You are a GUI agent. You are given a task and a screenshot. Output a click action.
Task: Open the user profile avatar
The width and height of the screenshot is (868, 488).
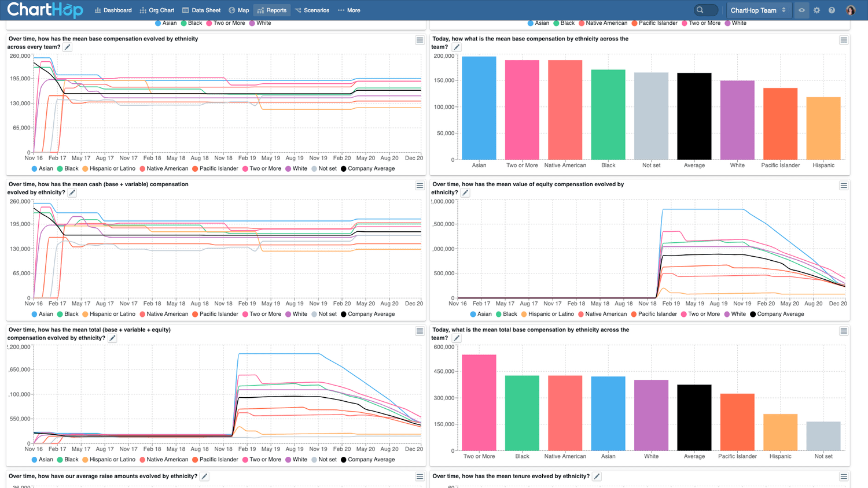click(850, 10)
